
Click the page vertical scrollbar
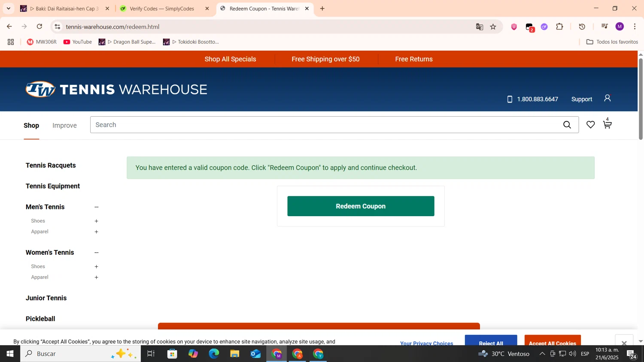click(641, 99)
